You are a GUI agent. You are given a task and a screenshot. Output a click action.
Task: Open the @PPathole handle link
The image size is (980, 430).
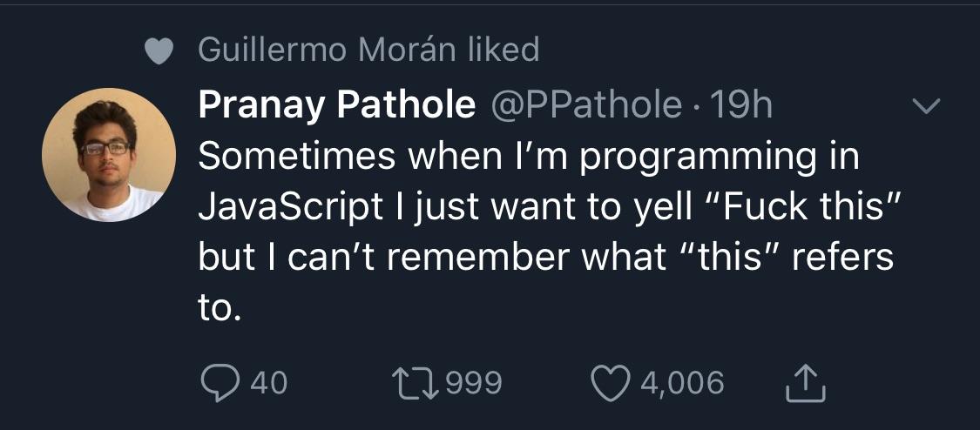tap(585, 104)
